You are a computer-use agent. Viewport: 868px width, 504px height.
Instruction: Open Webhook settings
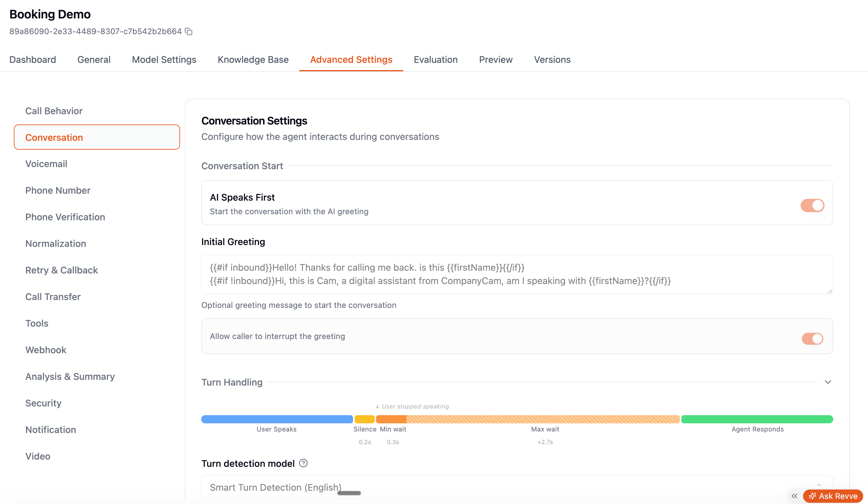pos(97,350)
